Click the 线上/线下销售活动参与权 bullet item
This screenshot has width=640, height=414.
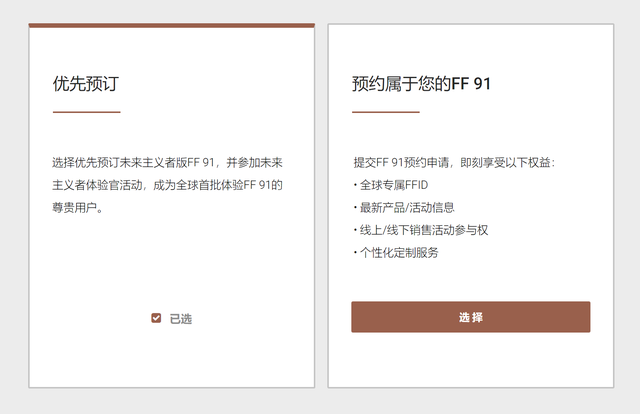click(x=421, y=230)
